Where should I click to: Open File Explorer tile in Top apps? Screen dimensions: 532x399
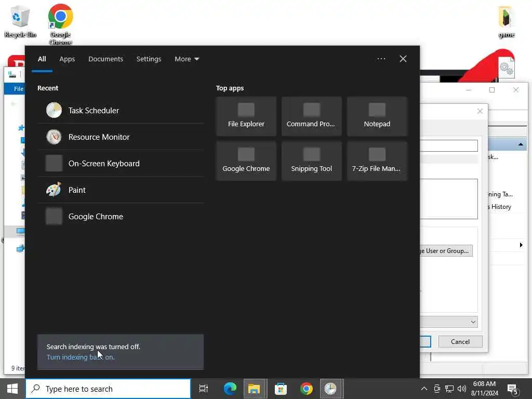[x=246, y=116]
